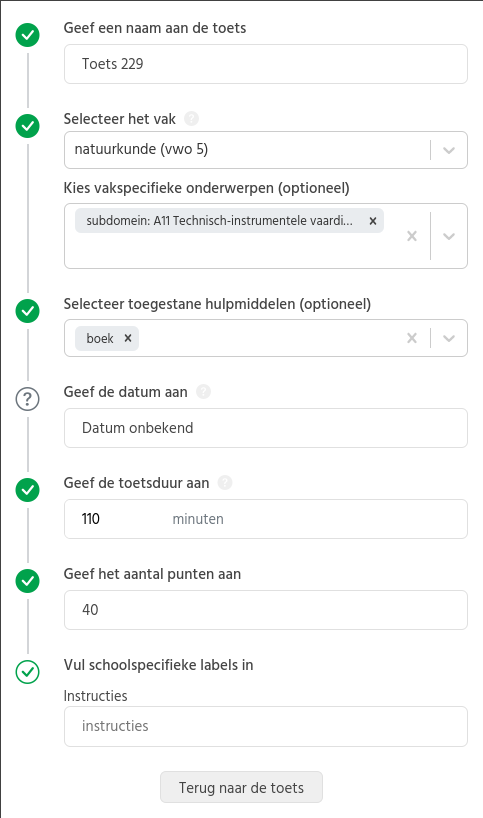483x818 pixels.
Task: Click help icon beside Geef de datum aan
Action: (203, 392)
